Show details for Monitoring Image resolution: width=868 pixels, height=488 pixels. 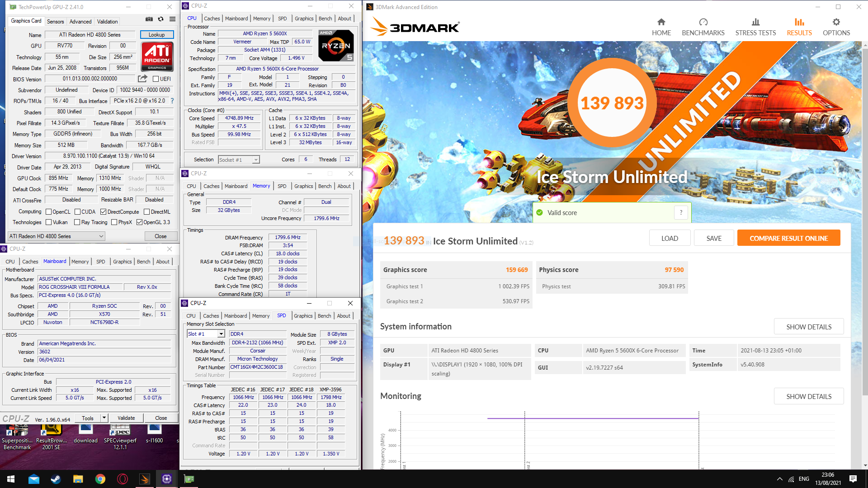(x=809, y=396)
